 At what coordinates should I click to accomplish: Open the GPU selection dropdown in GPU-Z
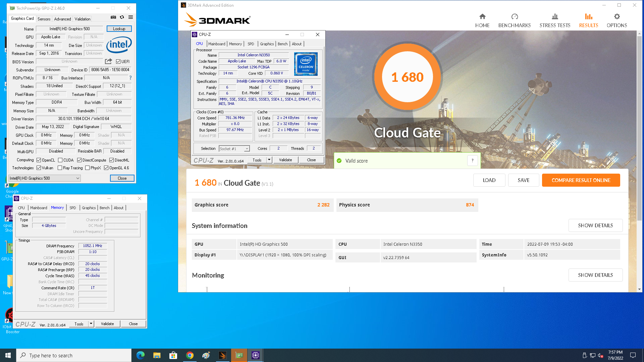45,178
